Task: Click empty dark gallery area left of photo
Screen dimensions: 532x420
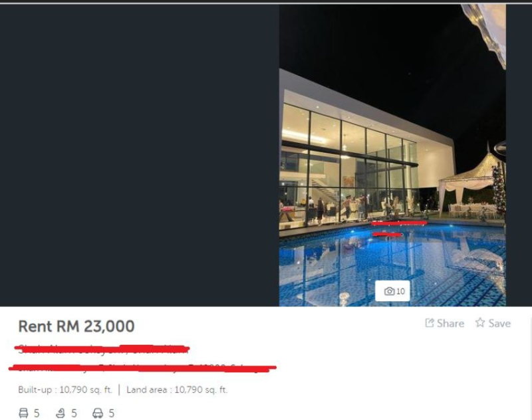Action: point(140,155)
